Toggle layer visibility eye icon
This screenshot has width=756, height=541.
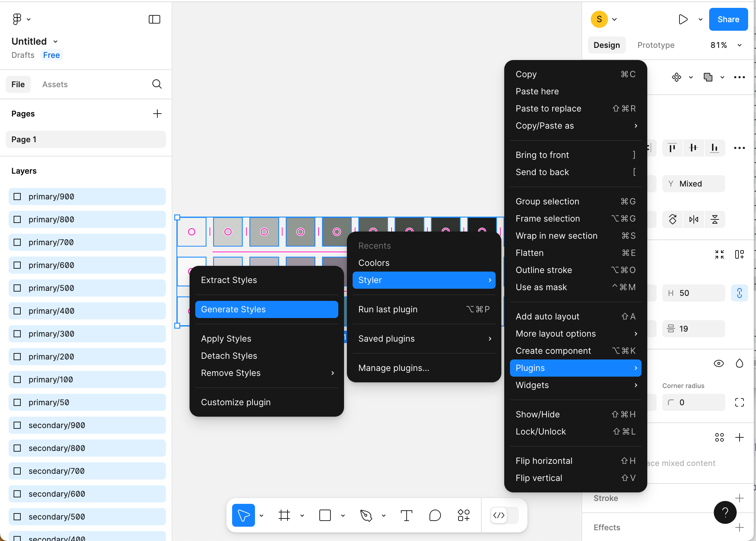[x=718, y=364]
